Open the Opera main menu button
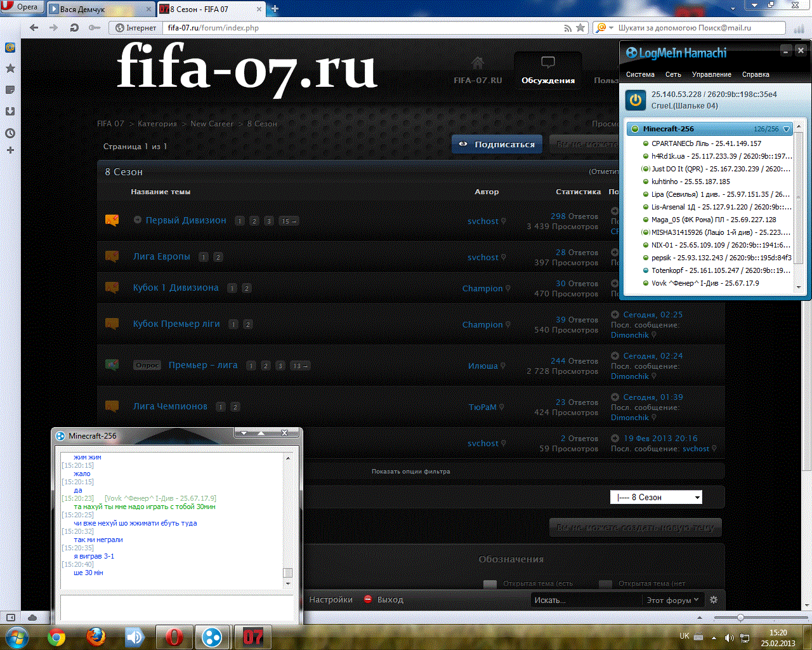 point(21,7)
